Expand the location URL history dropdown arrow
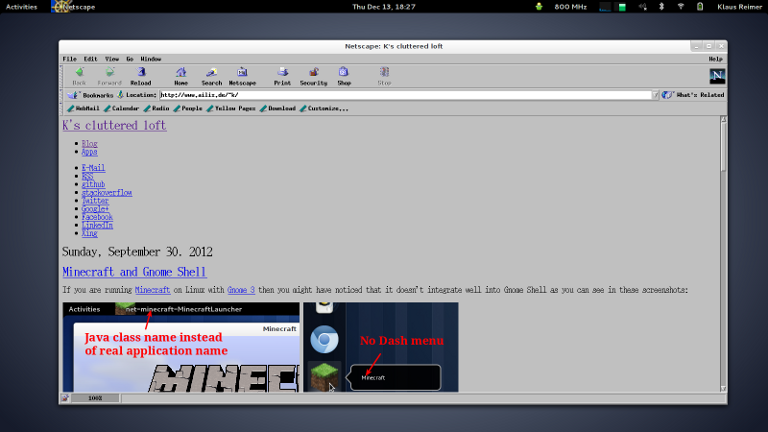Image resolution: width=768 pixels, height=432 pixels. click(x=655, y=95)
